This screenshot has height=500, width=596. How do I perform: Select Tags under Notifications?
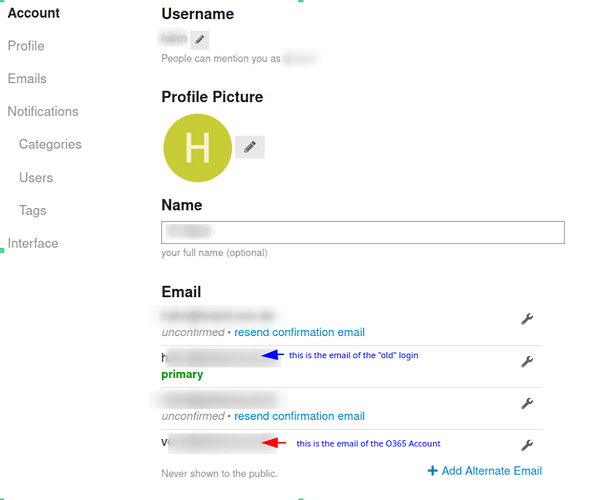pyautogui.click(x=33, y=210)
